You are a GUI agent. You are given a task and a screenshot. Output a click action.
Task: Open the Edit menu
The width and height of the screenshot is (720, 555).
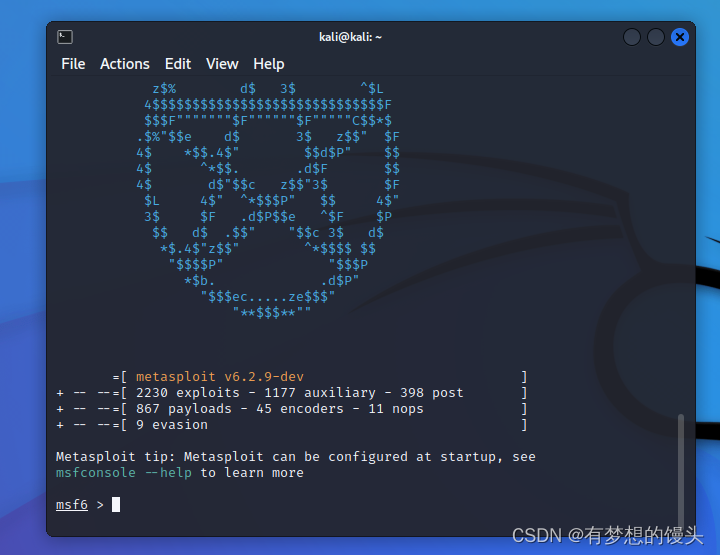(x=178, y=64)
